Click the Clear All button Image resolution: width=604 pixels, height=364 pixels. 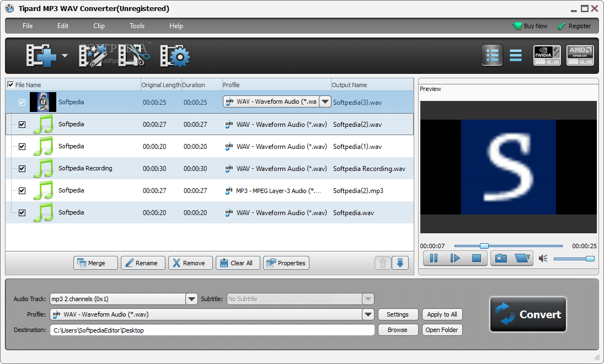[238, 263]
